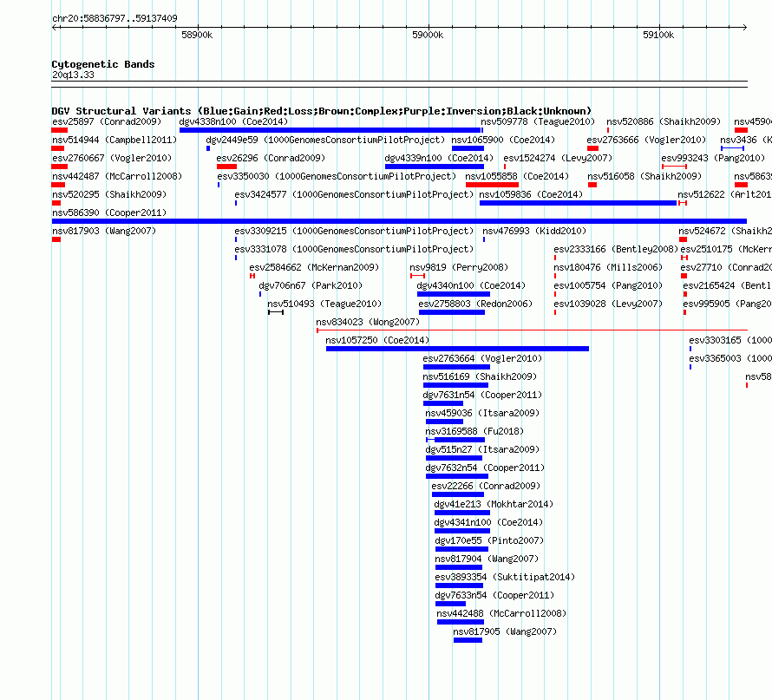The height and width of the screenshot is (700, 772).
Task: Click the nsv459036 (Itsara2009) label
Action: coord(482,413)
